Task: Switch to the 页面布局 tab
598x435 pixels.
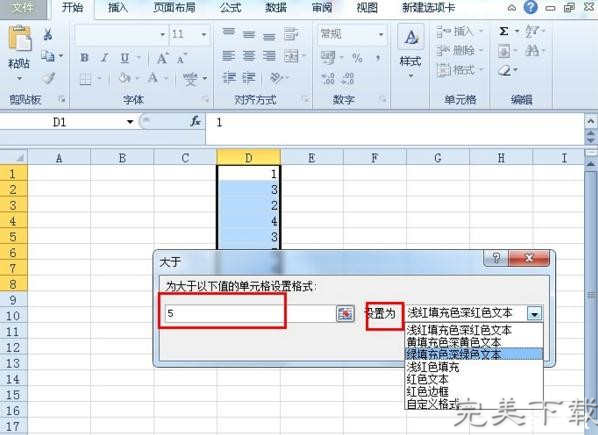Action: 174,8
